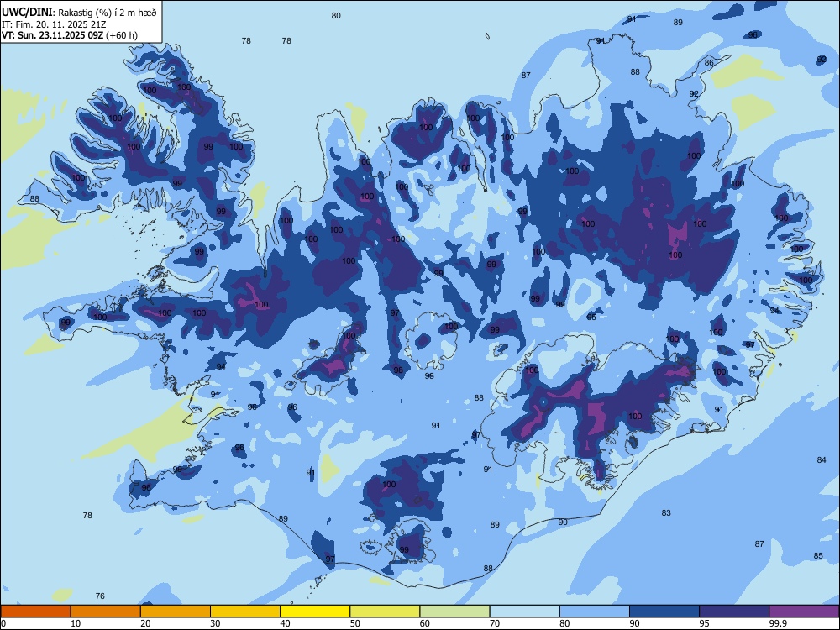
Task: Select the '95' tick label on the legend bar
Action: point(705,623)
